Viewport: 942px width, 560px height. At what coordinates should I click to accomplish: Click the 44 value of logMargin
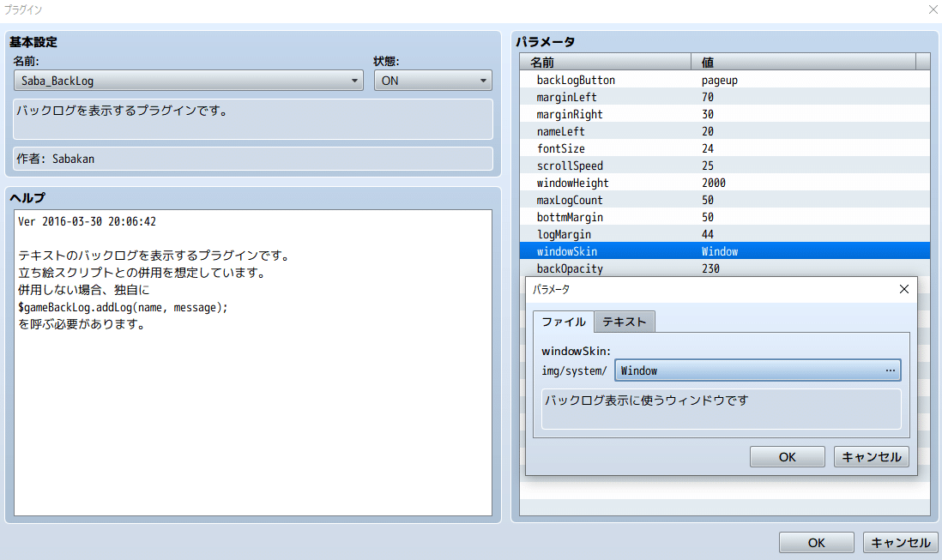pos(707,234)
